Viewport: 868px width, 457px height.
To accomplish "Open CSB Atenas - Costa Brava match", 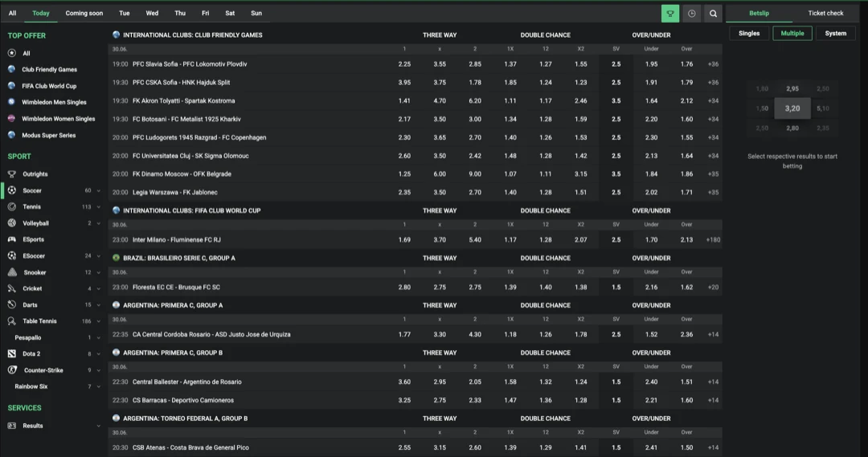I will (190, 447).
